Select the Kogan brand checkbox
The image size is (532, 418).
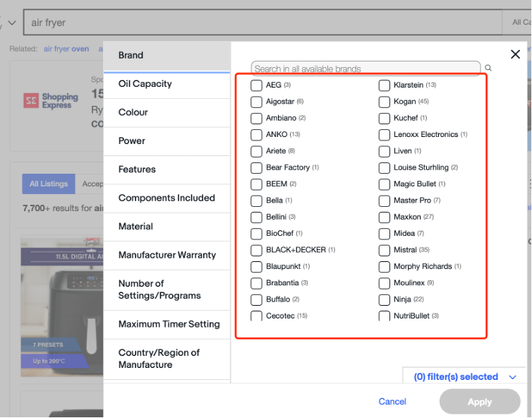click(384, 102)
